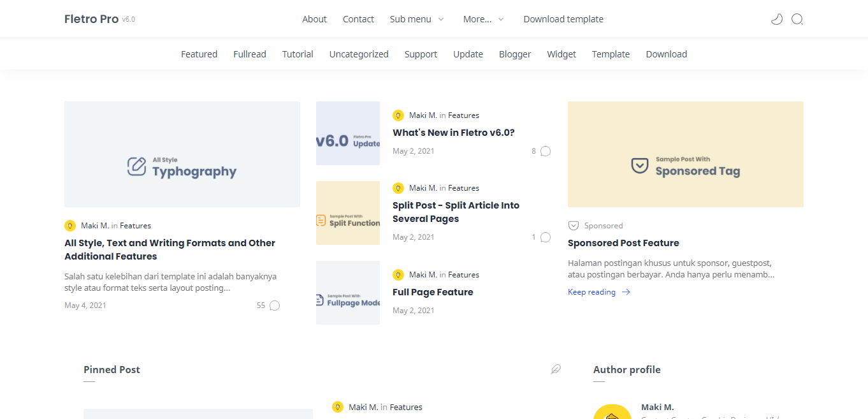Screen dimensions: 868x419
Task: Expand the Sub menu dropdown chevron
Action: (440, 19)
